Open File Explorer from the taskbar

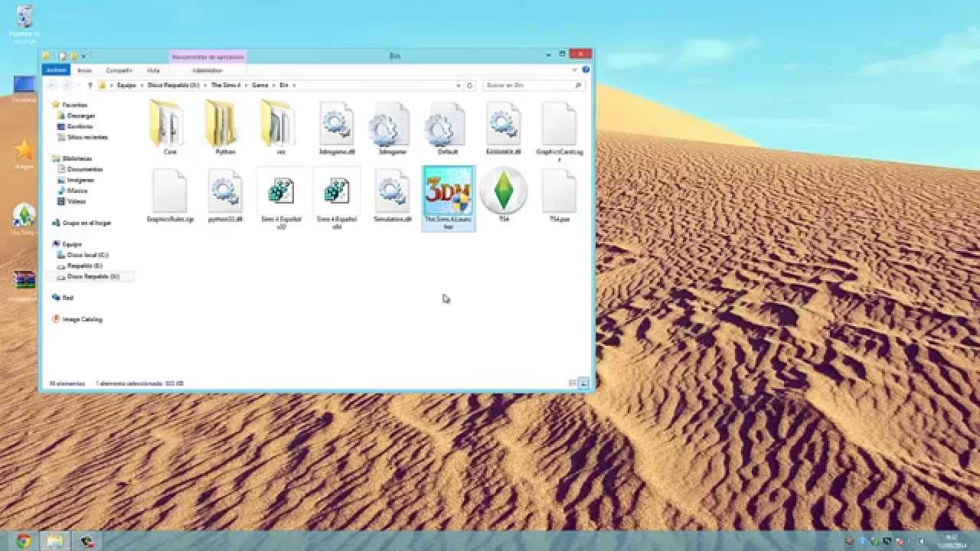click(x=55, y=540)
